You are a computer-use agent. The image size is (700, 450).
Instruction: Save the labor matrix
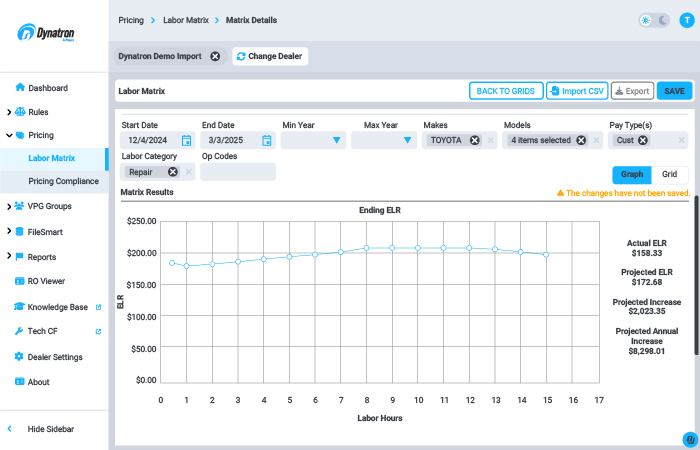pos(674,91)
